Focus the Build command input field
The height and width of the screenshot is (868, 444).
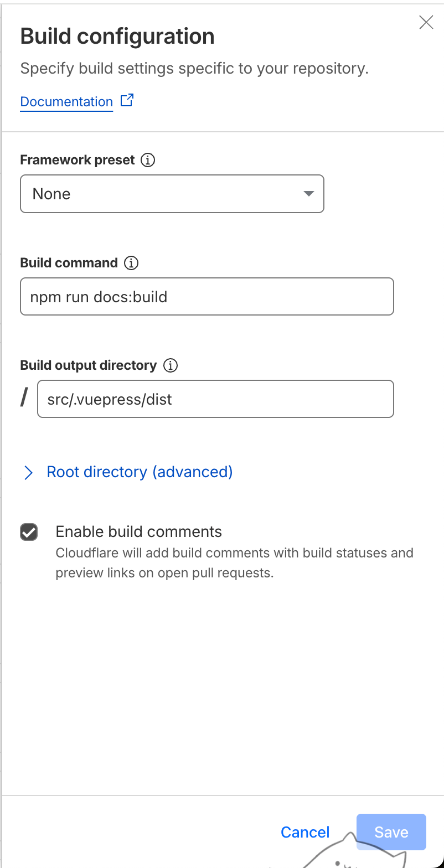[206, 297]
